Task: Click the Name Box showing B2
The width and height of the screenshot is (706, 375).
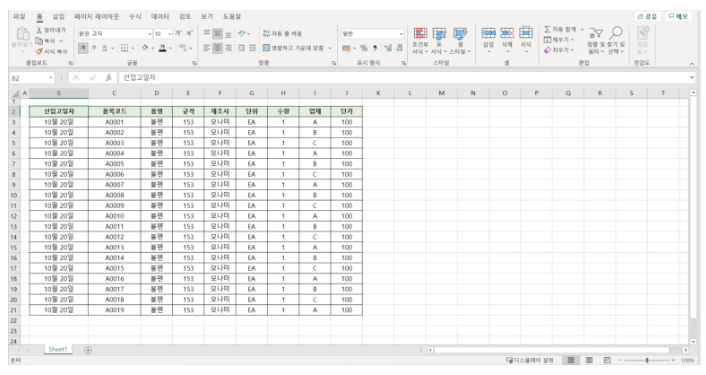Action: coord(32,78)
